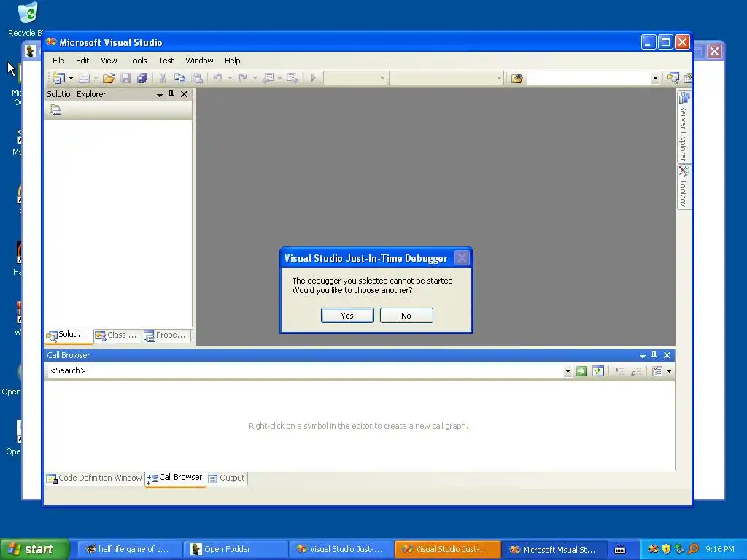Expand the Find combo box dropdown arrow
Image resolution: width=747 pixels, height=560 pixels.
click(655, 79)
